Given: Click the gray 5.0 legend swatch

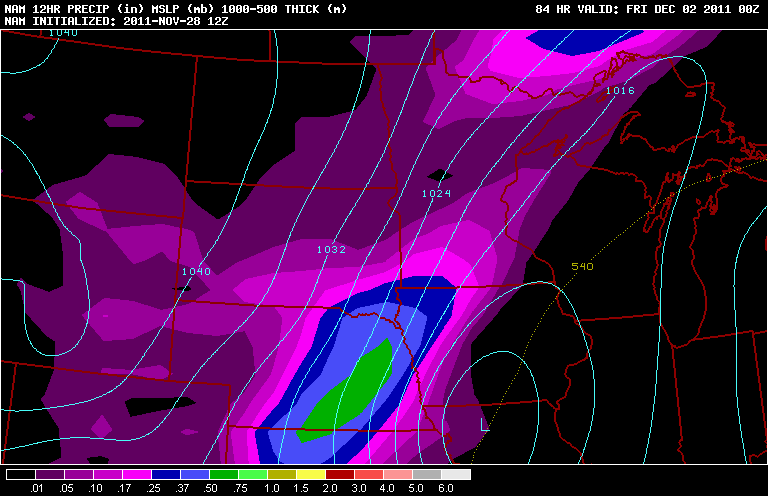Looking at the screenshot, I should point(427,474).
